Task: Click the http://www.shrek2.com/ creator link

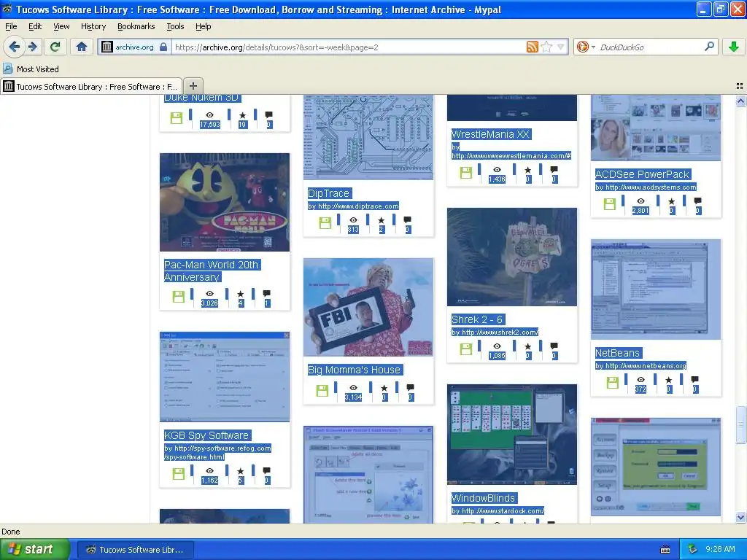Action: tap(500, 332)
